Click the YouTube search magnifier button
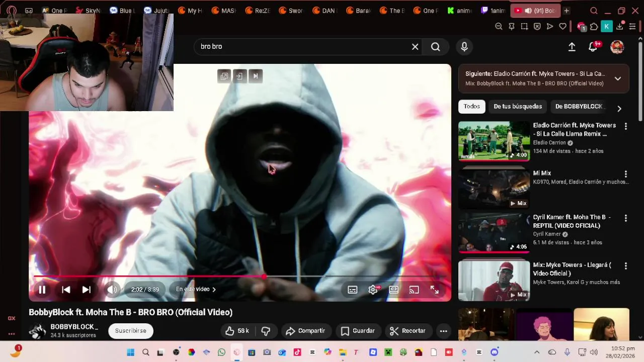 click(436, 47)
